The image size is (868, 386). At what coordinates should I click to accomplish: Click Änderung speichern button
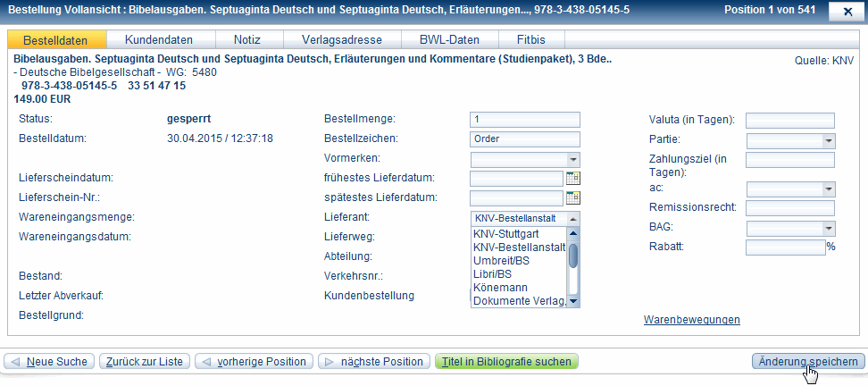(x=809, y=362)
